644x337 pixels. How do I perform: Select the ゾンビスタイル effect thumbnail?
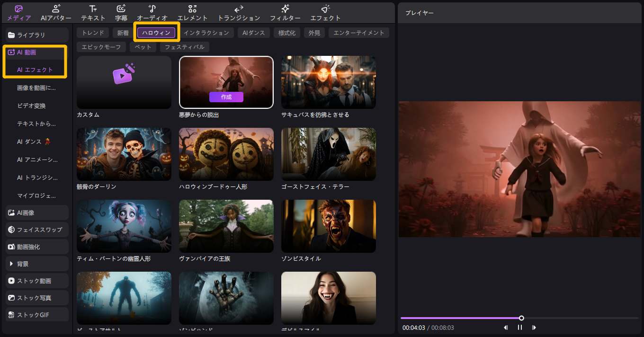click(x=328, y=226)
